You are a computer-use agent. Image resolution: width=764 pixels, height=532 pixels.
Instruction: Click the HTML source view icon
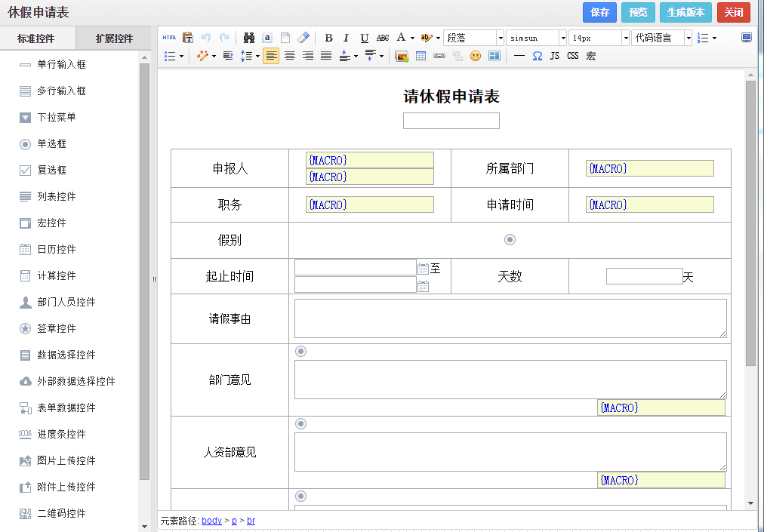(169, 38)
